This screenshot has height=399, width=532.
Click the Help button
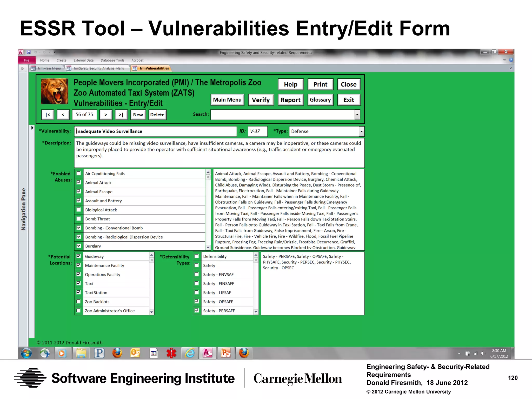[x=291, y=84]
